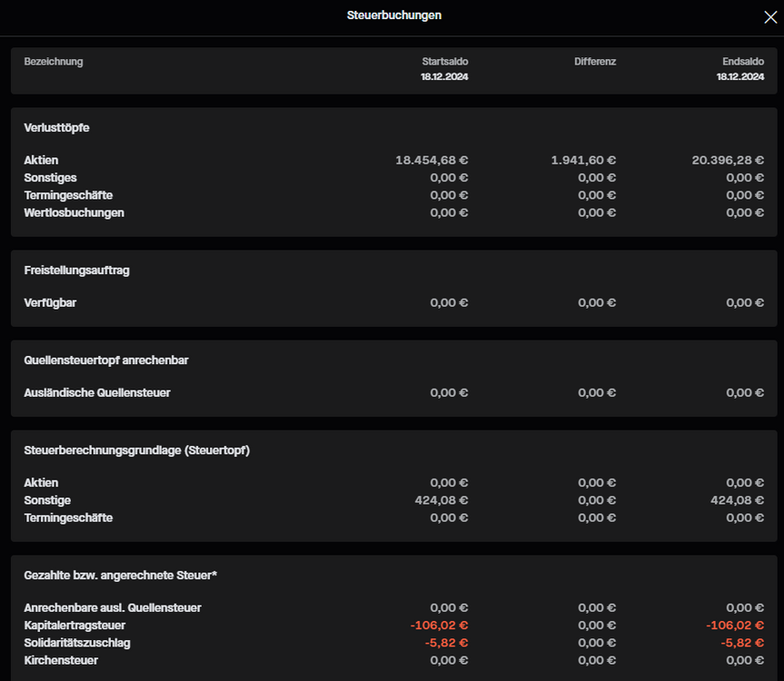Click the Steuerberechnungsgrundlage (Steuertopf) heading

(x=136, y=450)
